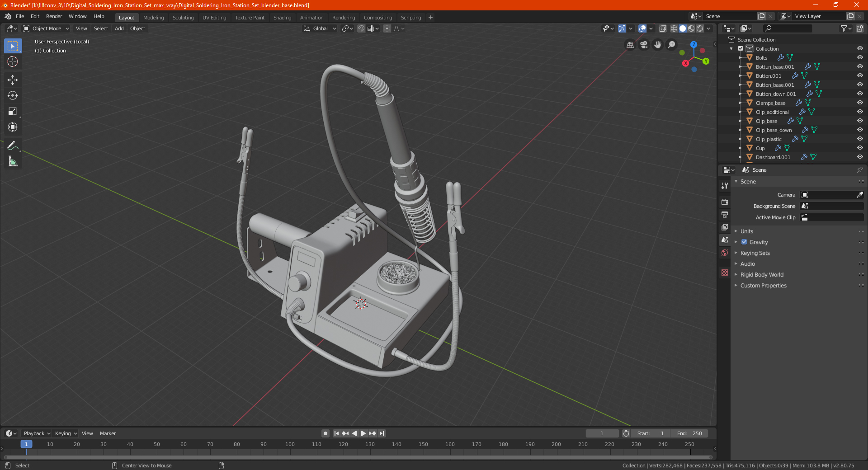Click the pan view hand icon
This screenshot has height=470, width=868.
pyautogui.click(x=658, y=45)
